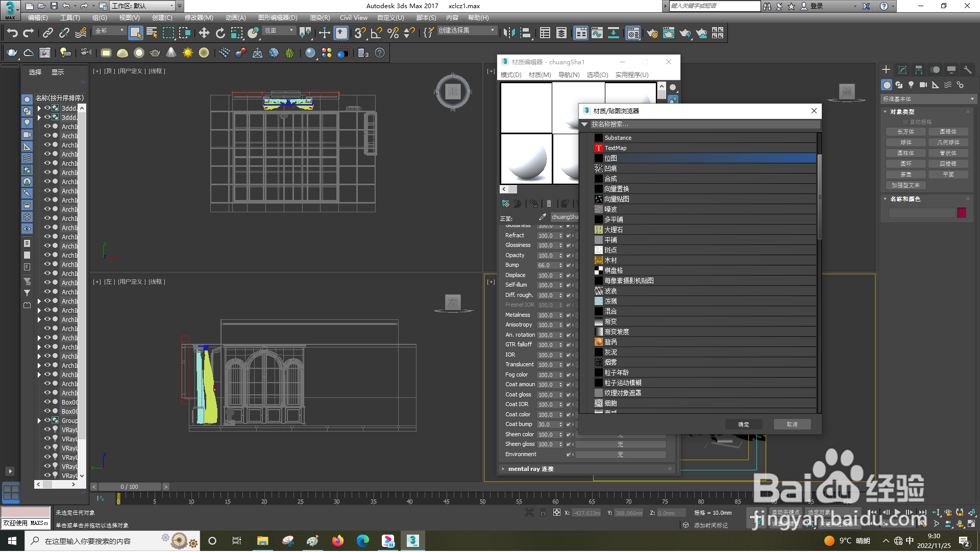This screenshot has height=552, width=980.
Task: Open the 修改器(M) menu
Action: [x=199, y=18]
